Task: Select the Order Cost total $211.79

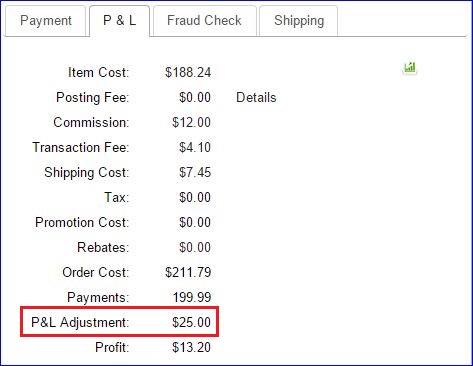Action: click(x=188, y=272)
